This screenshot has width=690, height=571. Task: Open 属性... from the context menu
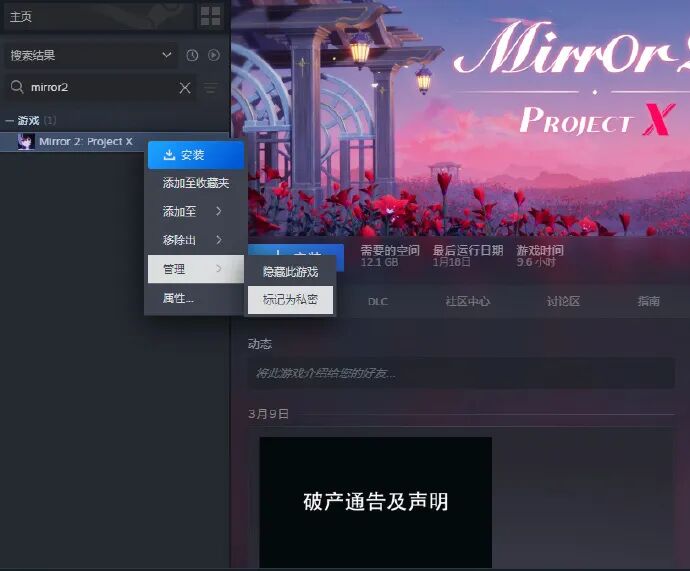(x=196, y=298)
